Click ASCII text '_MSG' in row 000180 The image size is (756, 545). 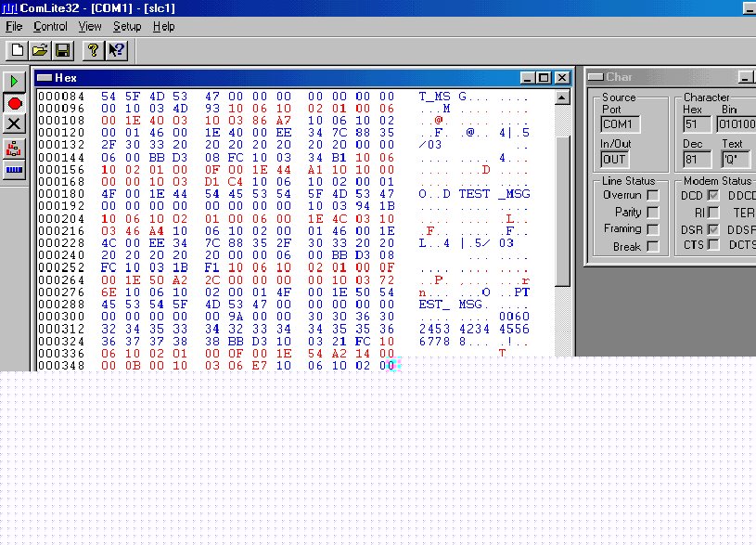point(515,194)
